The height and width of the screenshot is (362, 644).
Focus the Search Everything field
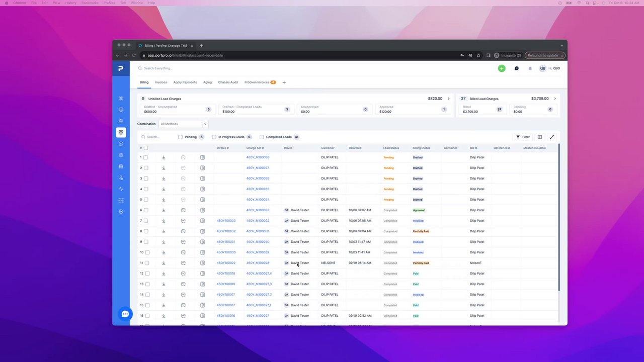point(157,68)
